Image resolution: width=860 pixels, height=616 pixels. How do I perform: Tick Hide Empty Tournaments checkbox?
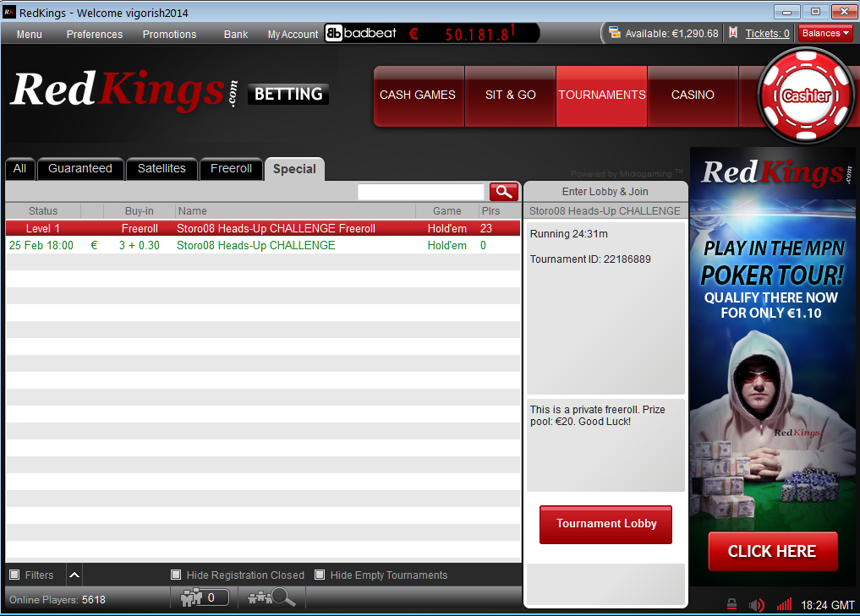(320, 575)
